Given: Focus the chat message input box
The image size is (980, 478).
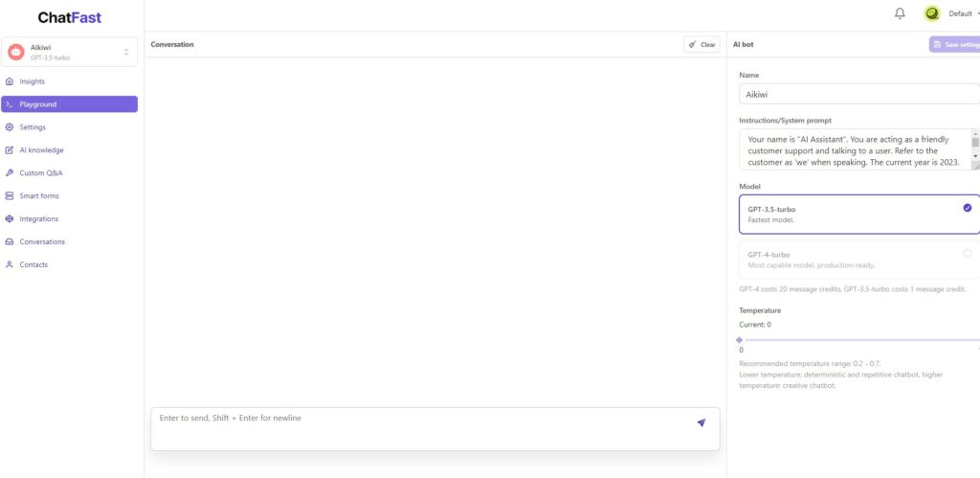Looking at the screenshot, I should (x=435, y=429).
